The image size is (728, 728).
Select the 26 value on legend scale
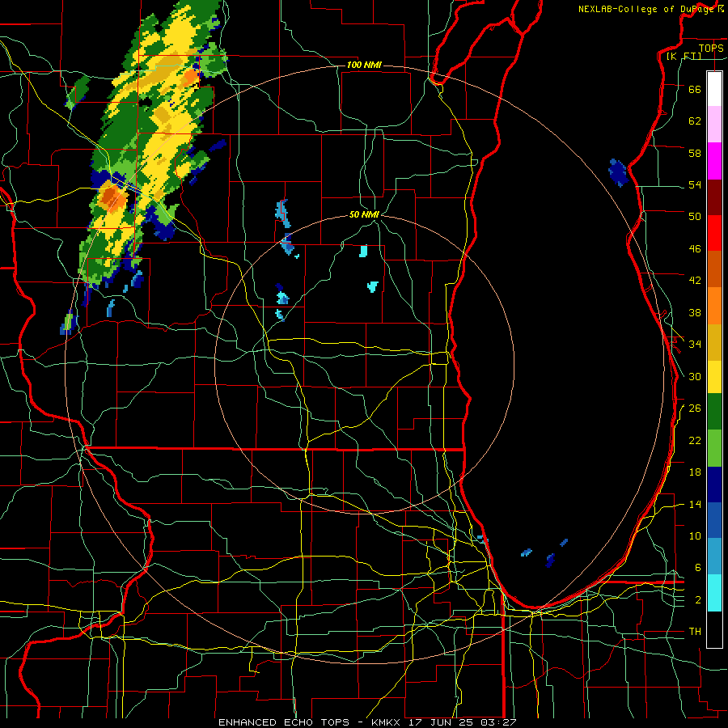coord(695,408)
